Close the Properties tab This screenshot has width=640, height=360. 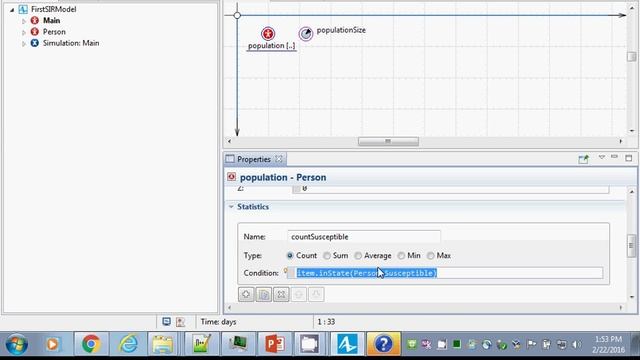279,159
